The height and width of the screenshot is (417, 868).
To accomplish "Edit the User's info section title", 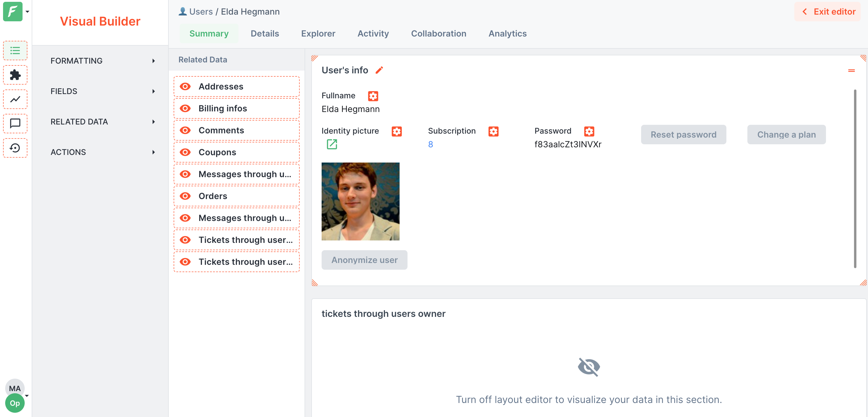I will coord(379,70).
